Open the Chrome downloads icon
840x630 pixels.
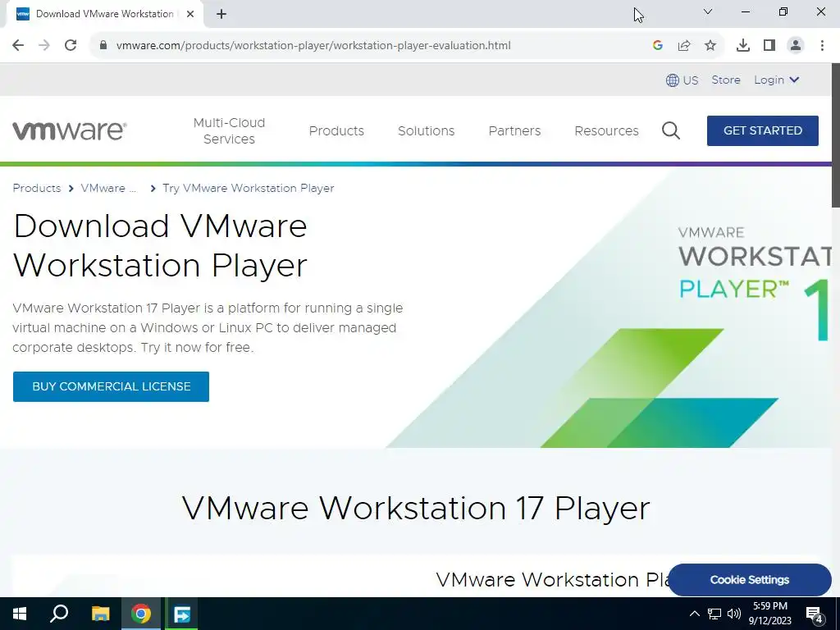click(x=743, y=46)
